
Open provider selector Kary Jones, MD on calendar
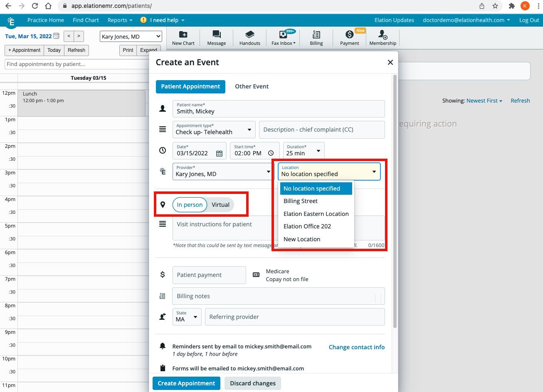(x=131, y=37)
